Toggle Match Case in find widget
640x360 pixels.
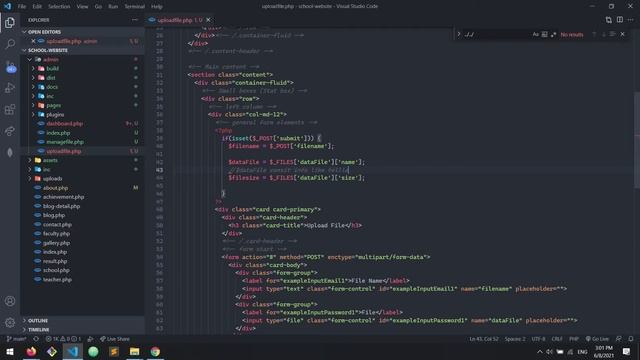pos(536,34)
